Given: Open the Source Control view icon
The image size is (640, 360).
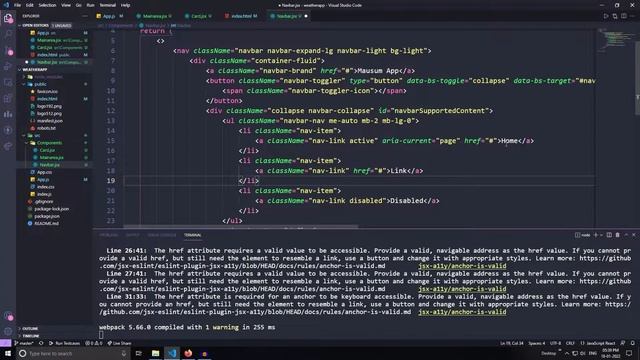Looking at the screenshot, I should coord(8,51).
